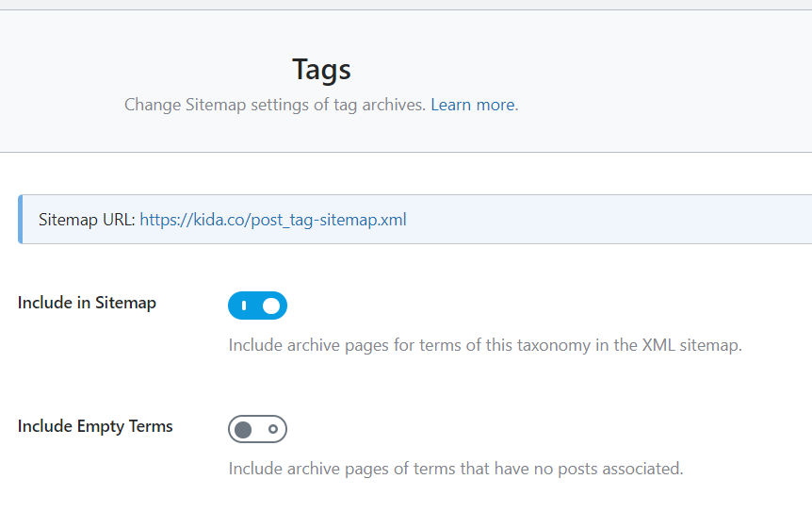
Task: Open the Learn more link
Action: tap(473, 105)
